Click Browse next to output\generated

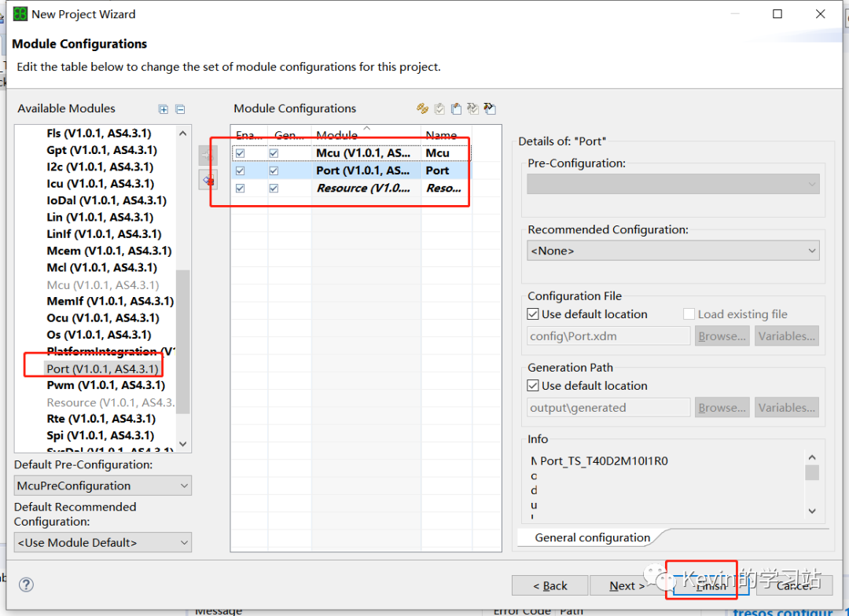click(722, 407)
